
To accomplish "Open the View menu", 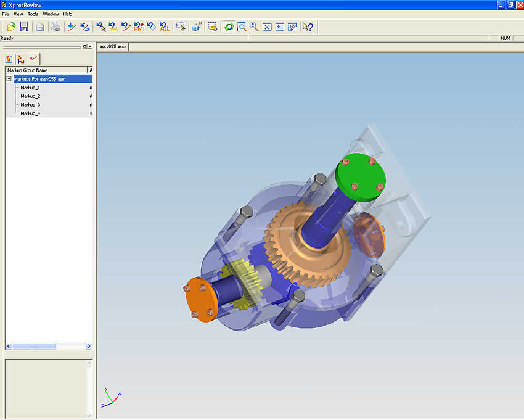I will coord(18,14).
